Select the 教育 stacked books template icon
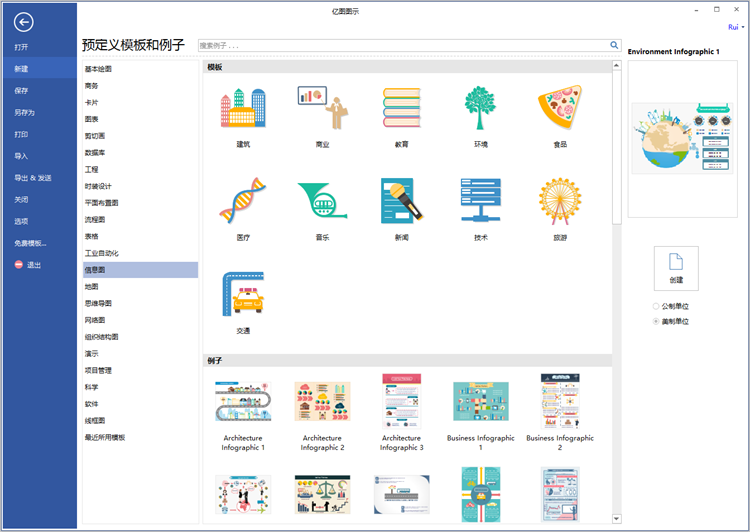This screenshot has height=532, width=750. pos(402,108)
